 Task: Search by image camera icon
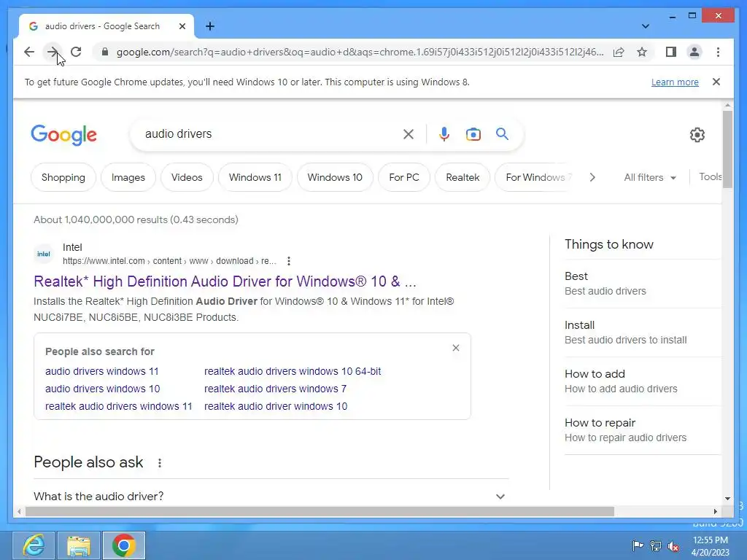pos(473,134)
